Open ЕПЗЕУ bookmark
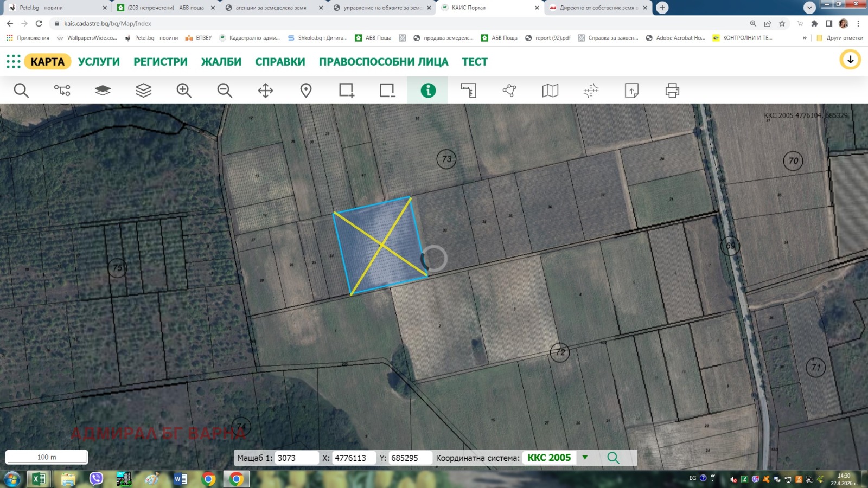The width and height of the screenshot is (868, 488). 199,38
